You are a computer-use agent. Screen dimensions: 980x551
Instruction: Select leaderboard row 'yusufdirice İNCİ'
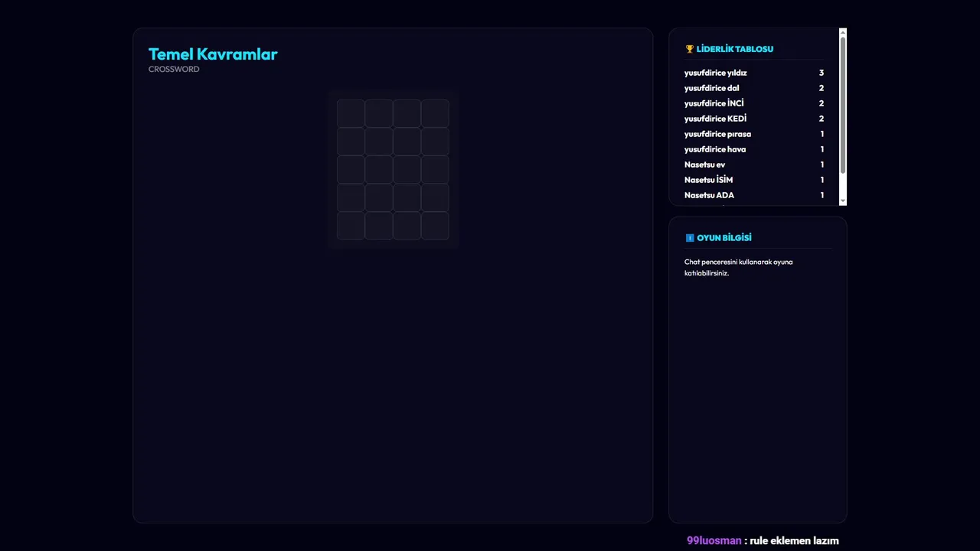point(754,103)
